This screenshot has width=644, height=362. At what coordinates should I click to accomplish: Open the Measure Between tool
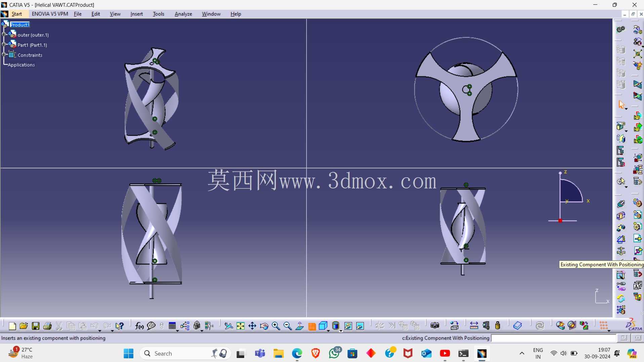pos(474,326)
